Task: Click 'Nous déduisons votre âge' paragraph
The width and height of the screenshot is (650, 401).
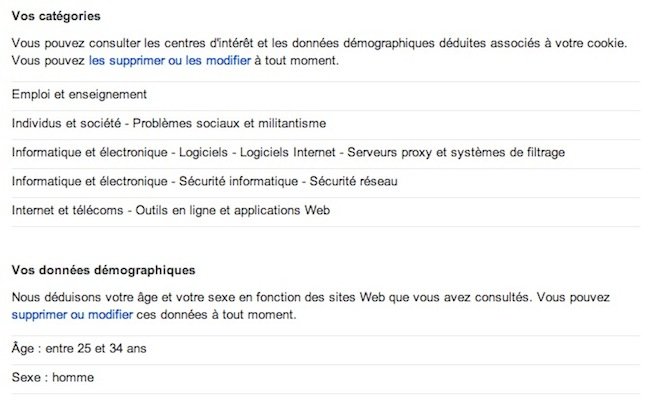Action: point(310,306)
